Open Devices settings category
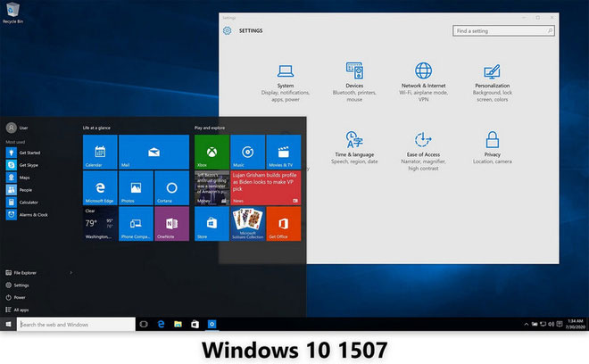Screen dimensions: 589x364 pyautogui.click(x=354, y=83)
